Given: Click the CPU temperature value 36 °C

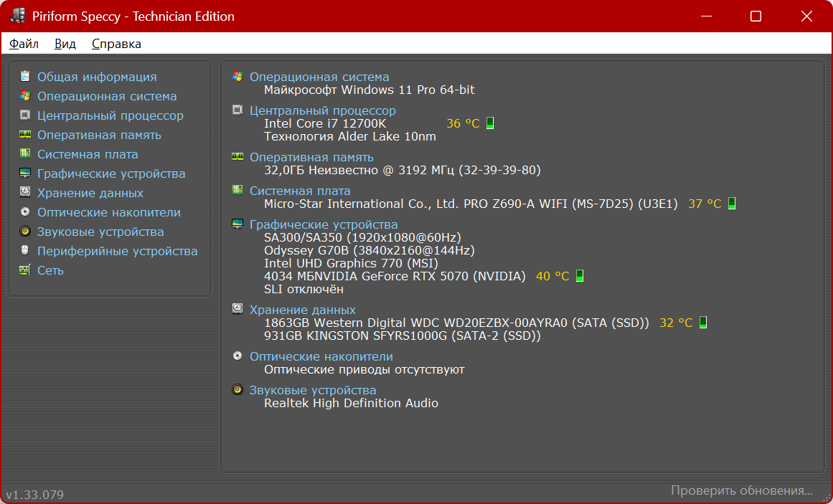Looking at the screenshot, I should click(463, 123).
